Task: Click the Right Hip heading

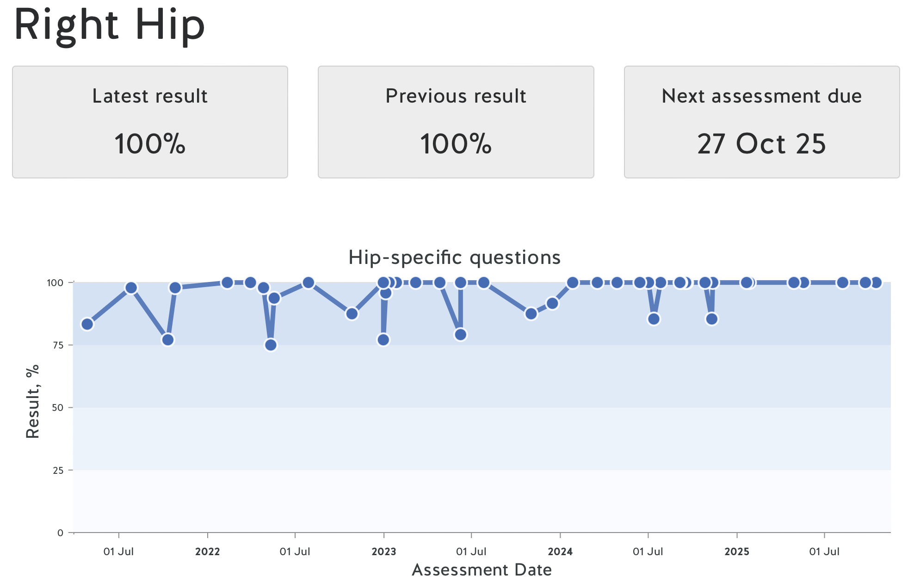Action: (x=110, y=25)
